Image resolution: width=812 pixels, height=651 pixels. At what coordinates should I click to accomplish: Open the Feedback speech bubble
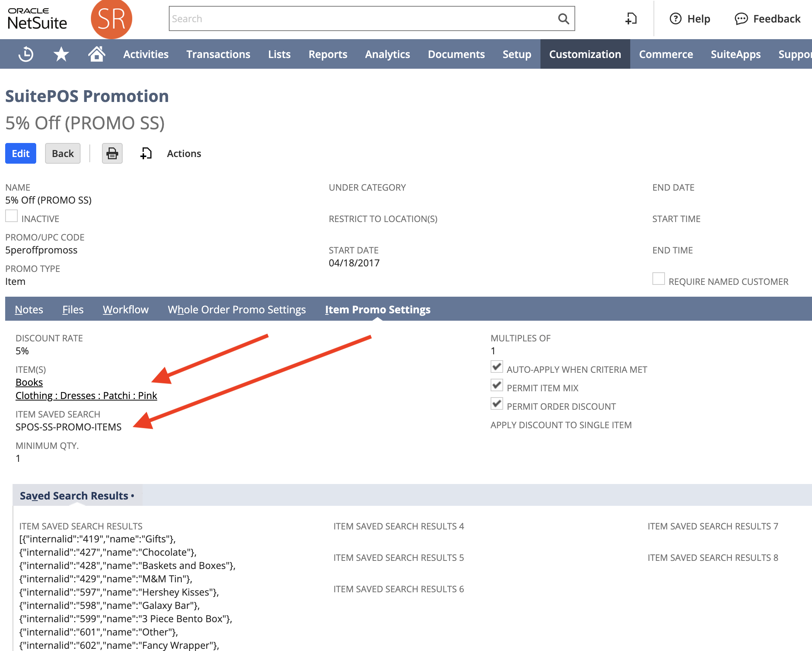pos(741,18)
